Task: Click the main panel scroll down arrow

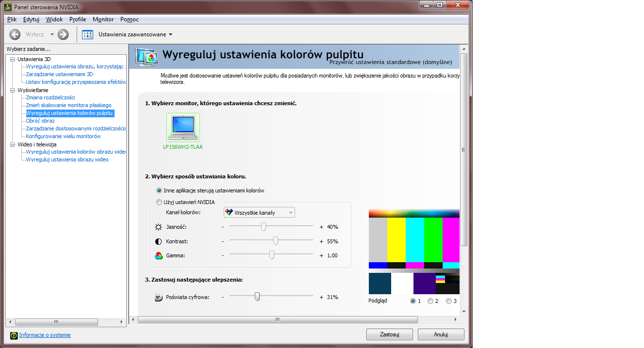Action: tap(463, 311)
